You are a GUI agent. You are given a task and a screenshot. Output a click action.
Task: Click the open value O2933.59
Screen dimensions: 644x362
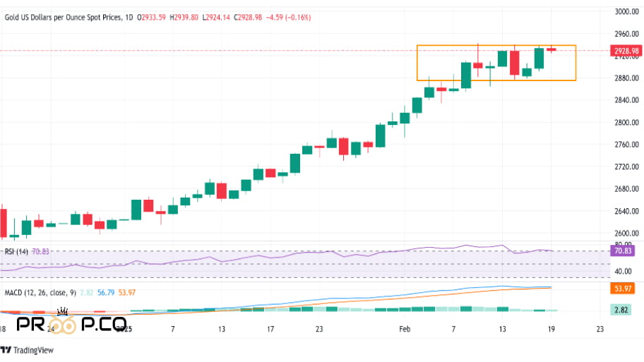152,18
